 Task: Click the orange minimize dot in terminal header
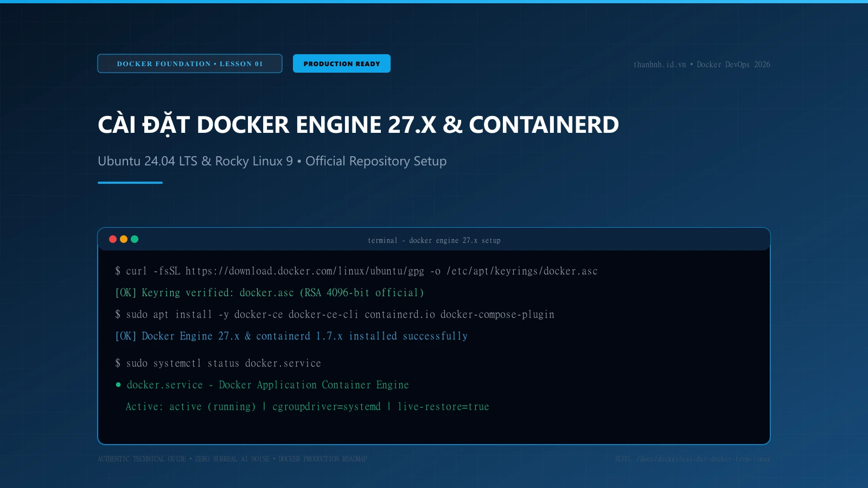(x=124, y=239)
